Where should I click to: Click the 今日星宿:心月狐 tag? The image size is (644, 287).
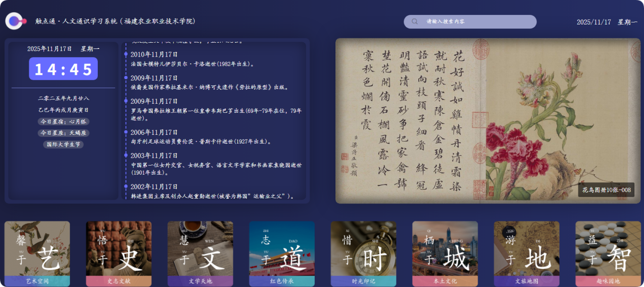pos(64,121)
